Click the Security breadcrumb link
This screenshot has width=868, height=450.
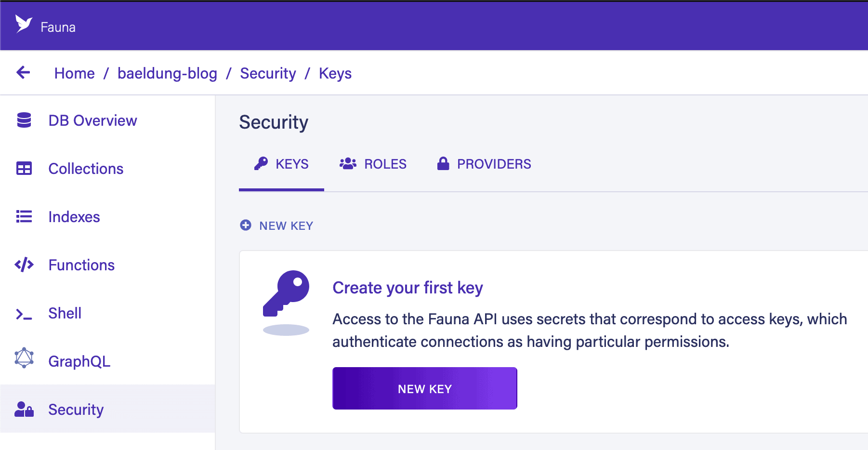[x=268, y=73]
